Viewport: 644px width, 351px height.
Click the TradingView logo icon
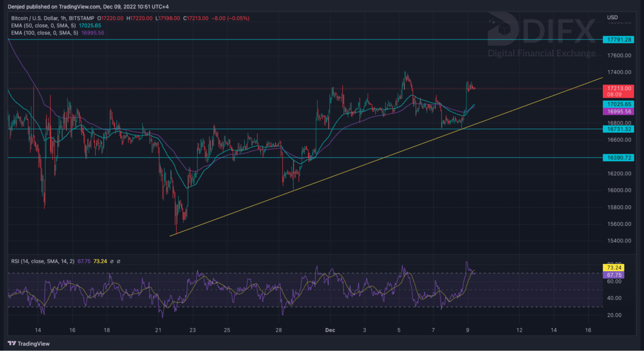12,343
